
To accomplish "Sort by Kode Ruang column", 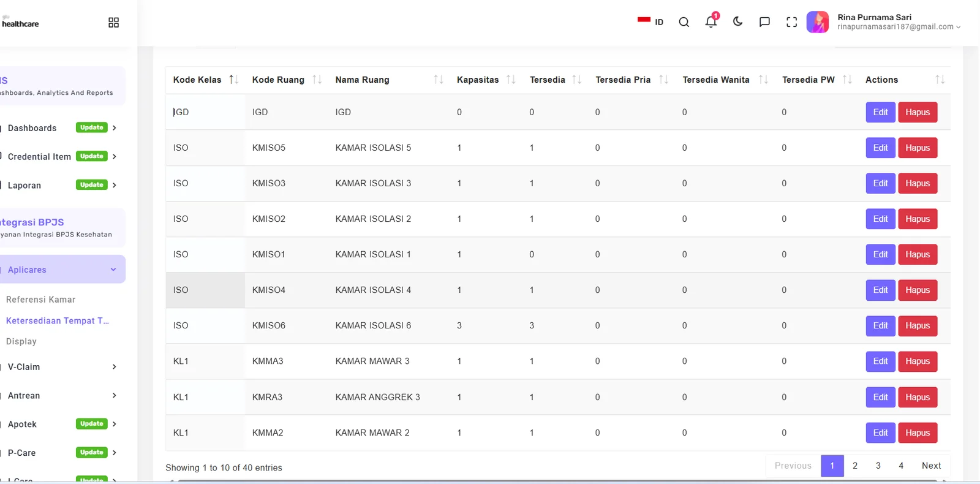I will click(286, 80).
